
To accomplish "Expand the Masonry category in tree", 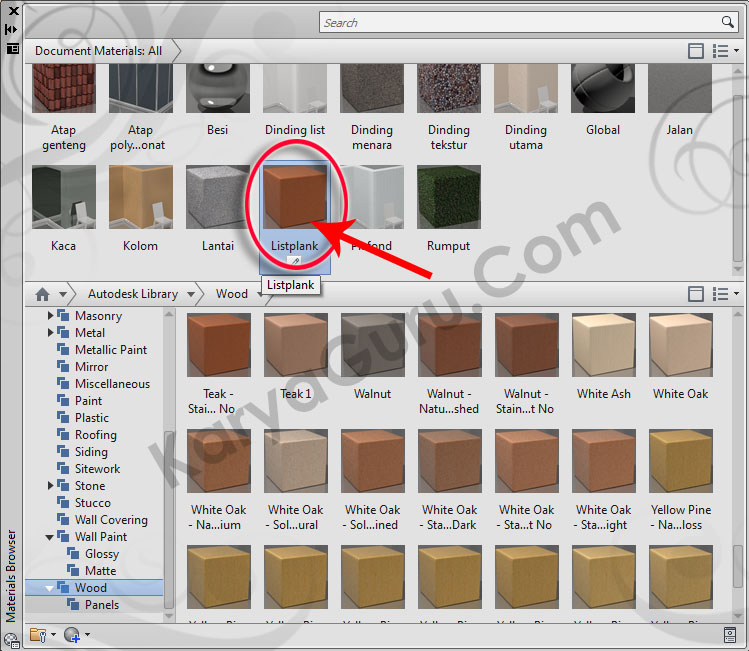I will tap(51, 316).
